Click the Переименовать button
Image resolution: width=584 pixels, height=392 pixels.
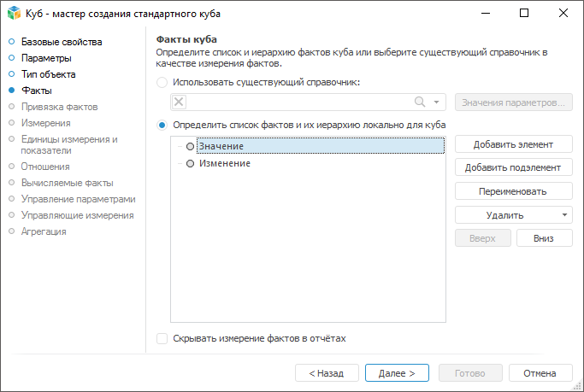[513, 191]
